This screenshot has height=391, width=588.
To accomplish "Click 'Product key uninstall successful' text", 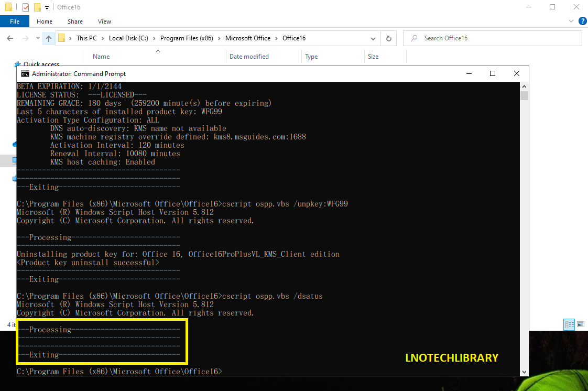I will pos(88,263).
